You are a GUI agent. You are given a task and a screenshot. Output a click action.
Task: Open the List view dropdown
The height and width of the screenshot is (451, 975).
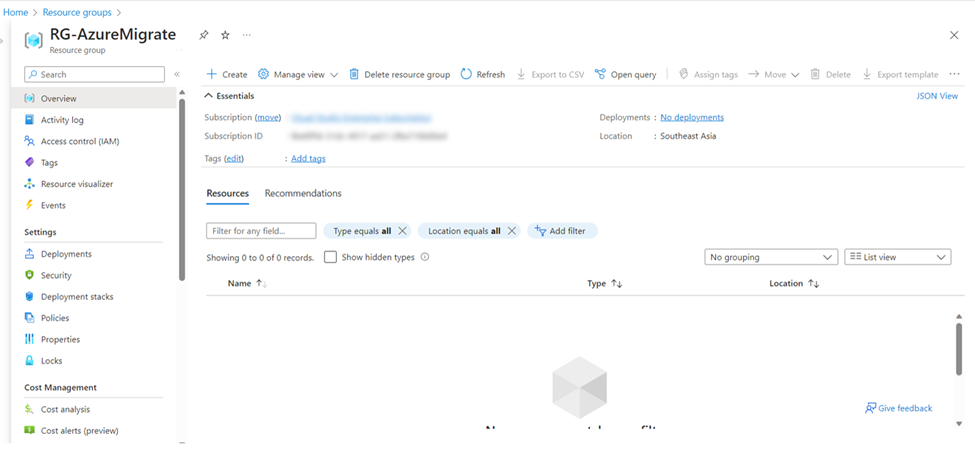click(897, 257)
